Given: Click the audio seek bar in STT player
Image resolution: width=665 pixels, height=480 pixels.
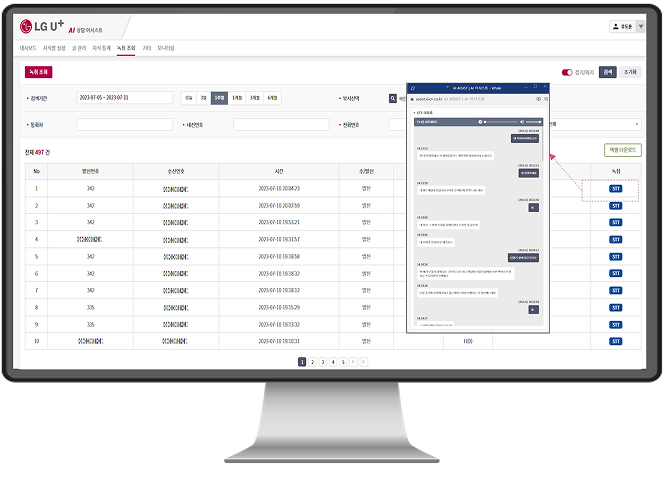Looking at the screenshot, I should [x=500, y=122].
